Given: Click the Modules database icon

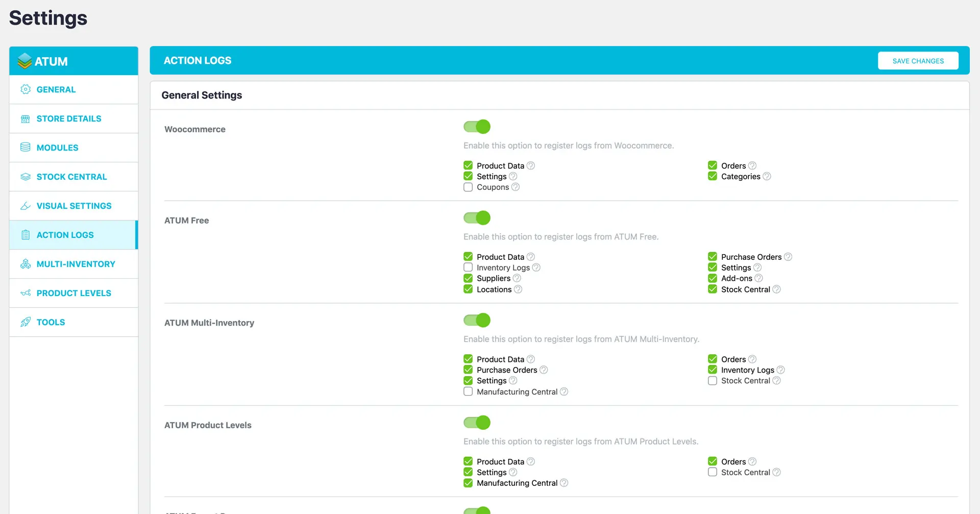Looking at the screenshot, I should pos(26,148).
